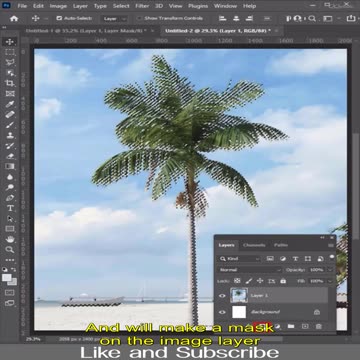
Task: Swap foreground and background colors
Action: pos(14,269)
